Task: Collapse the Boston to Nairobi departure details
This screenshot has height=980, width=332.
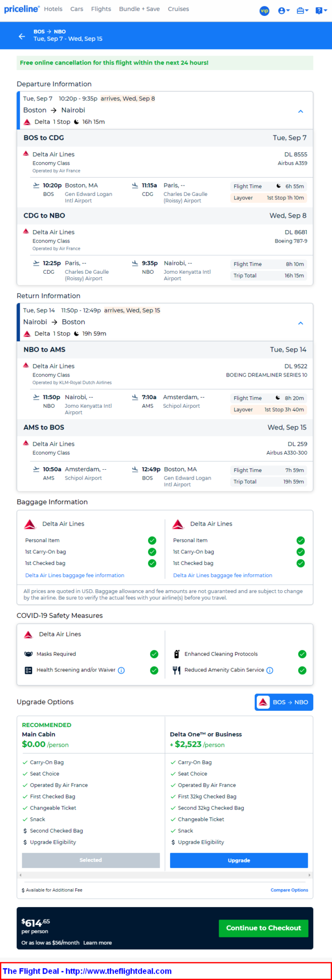Action: click(300, 112)
